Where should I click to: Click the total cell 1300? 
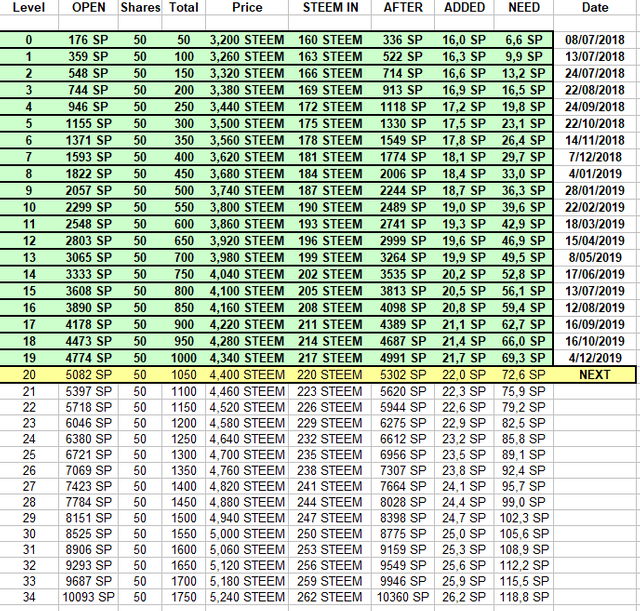point(184,455)
